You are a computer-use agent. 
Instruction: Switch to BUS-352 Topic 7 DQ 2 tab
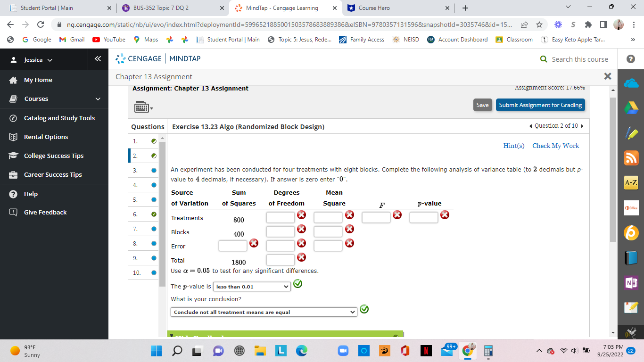click(x=173, y=8)
